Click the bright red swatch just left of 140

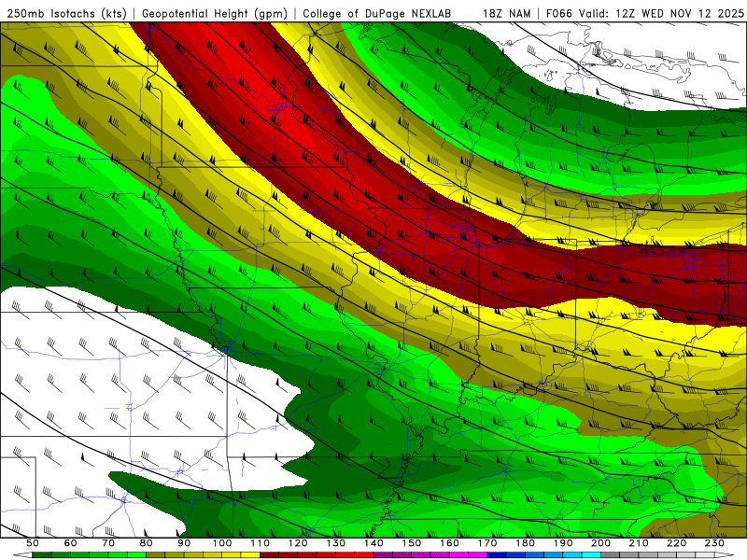(364, 555)
